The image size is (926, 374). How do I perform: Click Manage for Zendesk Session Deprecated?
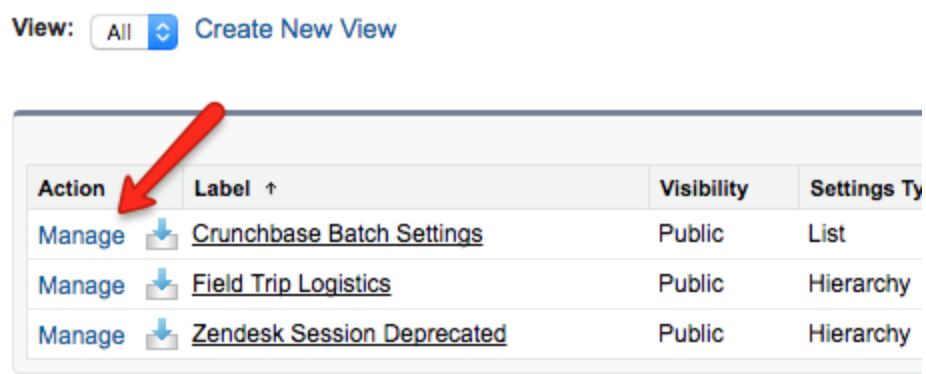click(x=81, y=336)
